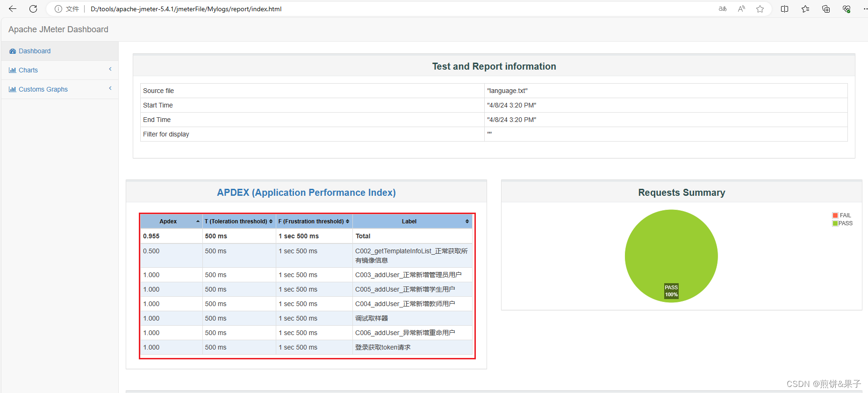Screen dimensions: 868x393
Task: Click the Filter for display row label
Action: click(x=166, y=134)
